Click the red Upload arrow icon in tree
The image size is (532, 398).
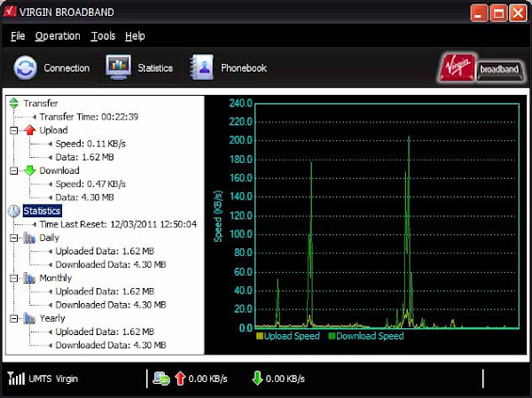tap(30, 130)
